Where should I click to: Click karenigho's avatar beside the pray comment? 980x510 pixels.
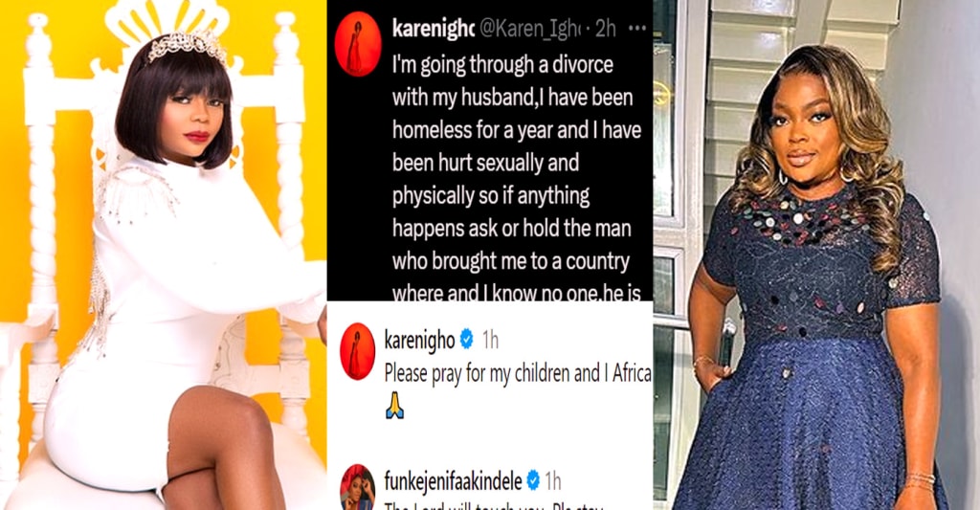(357, 351)
